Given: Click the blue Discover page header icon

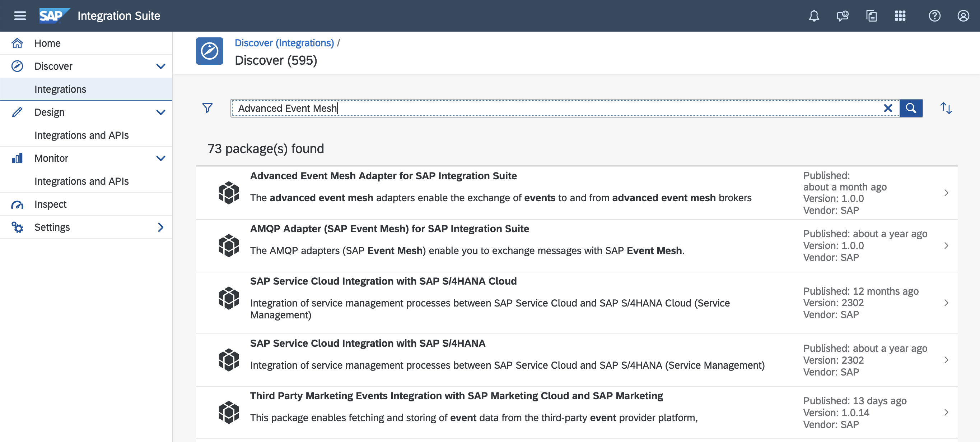Looking at the screenshot, I should [210, 51].
